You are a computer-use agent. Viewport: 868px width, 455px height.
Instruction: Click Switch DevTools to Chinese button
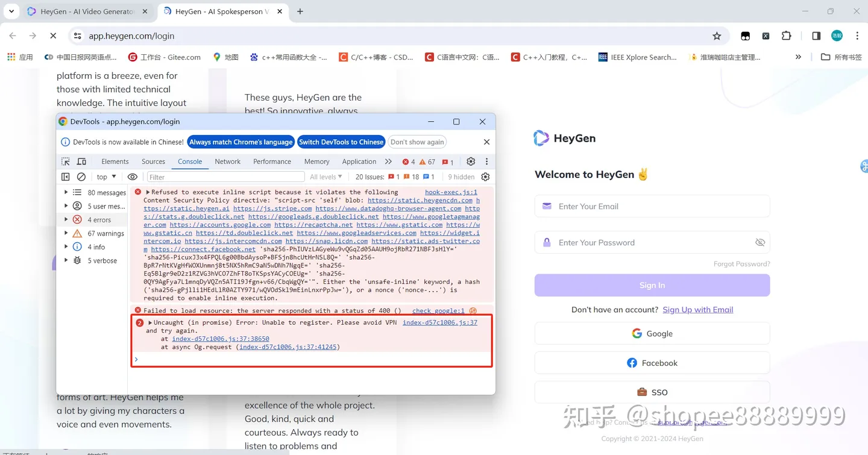point(341,142)
